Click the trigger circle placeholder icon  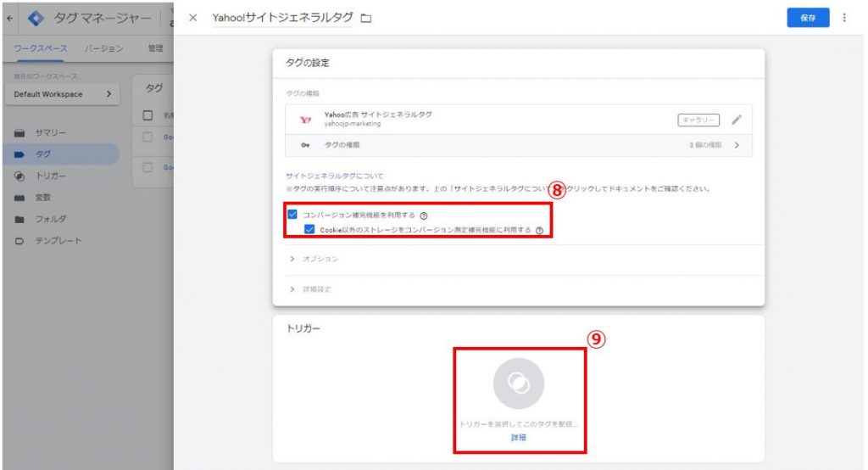pos(519,383)
